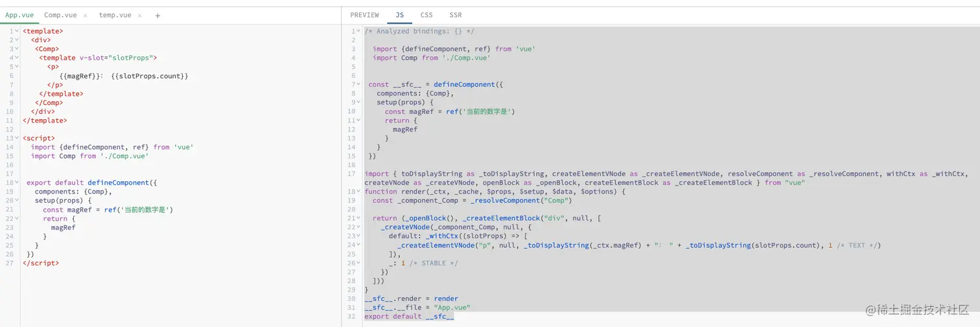Image resolution: width=980 pixels, height=327 pixels.
Task: Fold line 1 <template> block in editor
Action: click(17, 31)
